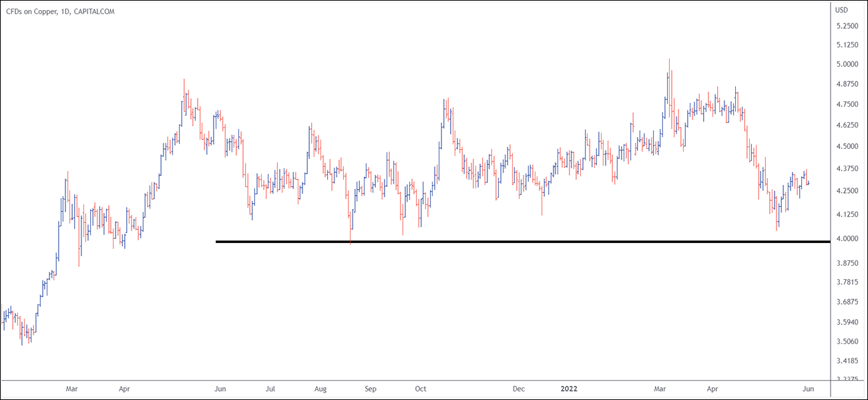
Task: Click the 5.2500 price label
Action: [x=847, y=26]
